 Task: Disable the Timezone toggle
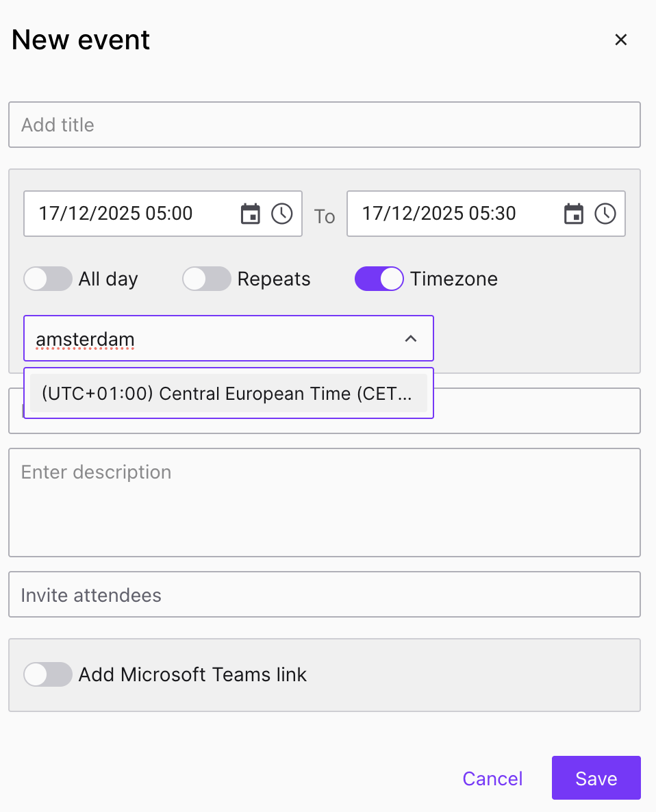tap(379, 279)
